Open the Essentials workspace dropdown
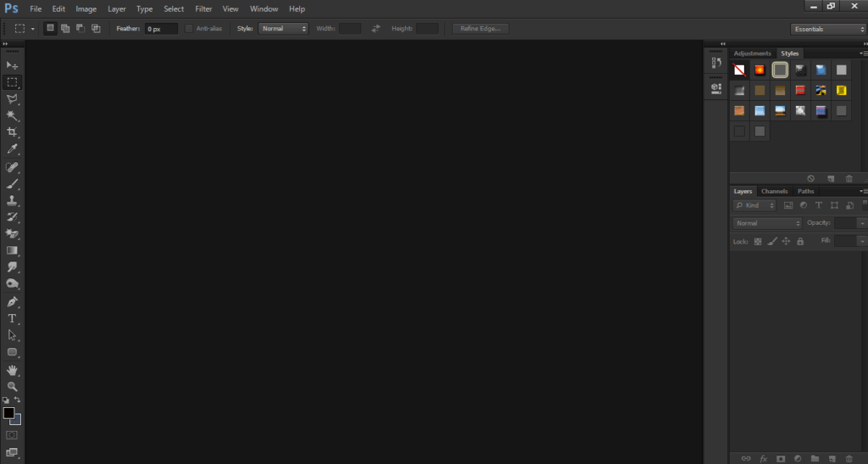 pyautogui.click(x=827, y=29)
